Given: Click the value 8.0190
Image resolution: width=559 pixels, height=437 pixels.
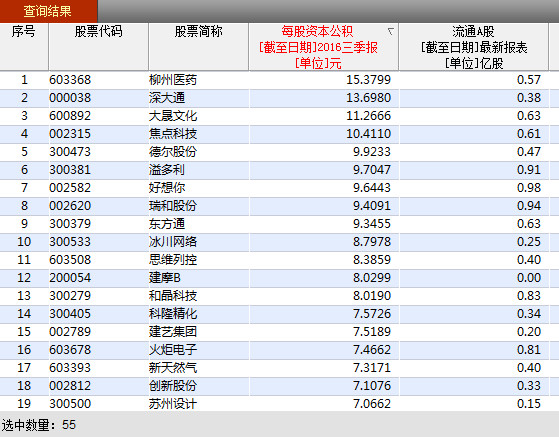Looking at the screenshot, I should [x=372, y=296].
